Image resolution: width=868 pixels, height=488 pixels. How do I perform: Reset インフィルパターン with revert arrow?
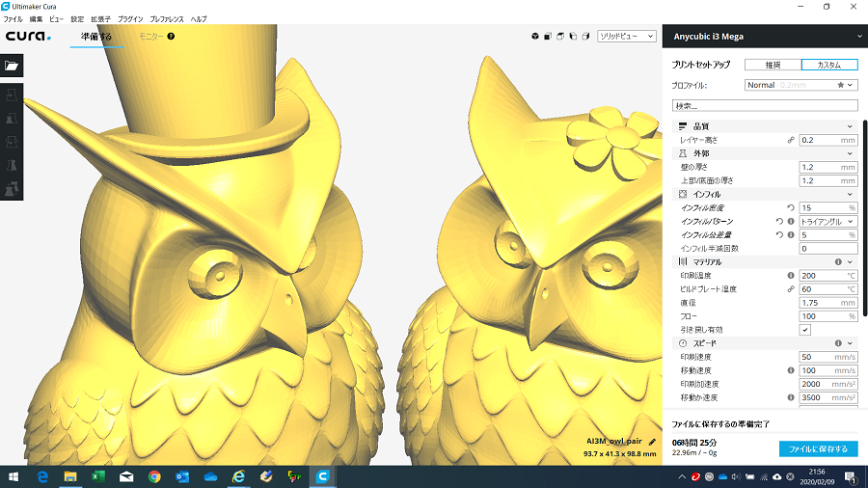click(779, 221)
